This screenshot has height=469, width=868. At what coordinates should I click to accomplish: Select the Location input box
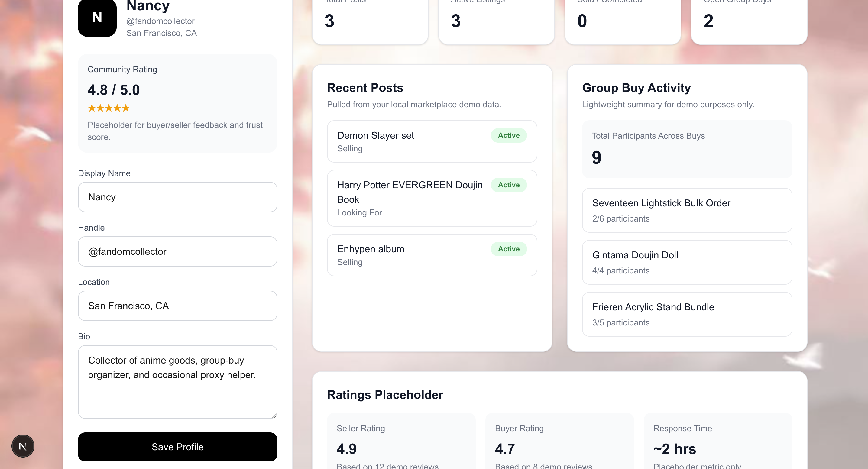click(x=177, y=306)
